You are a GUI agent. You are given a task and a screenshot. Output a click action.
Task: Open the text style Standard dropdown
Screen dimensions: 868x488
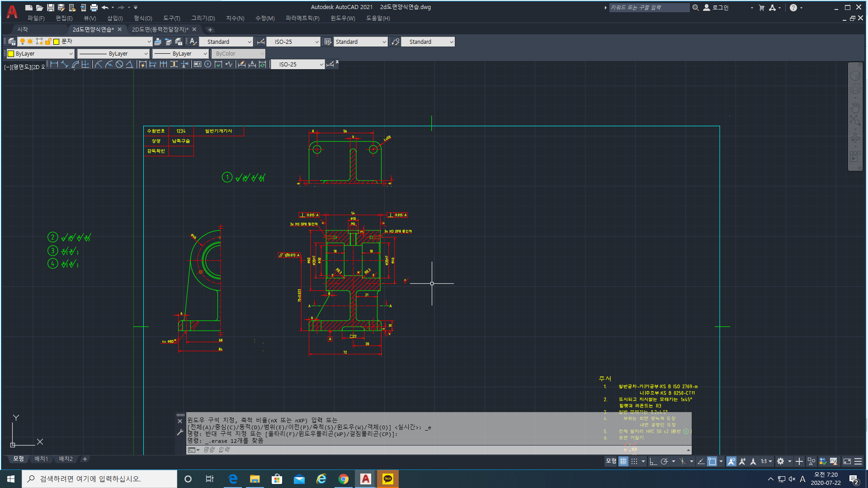pyautogui.click(x=226, y=42)
